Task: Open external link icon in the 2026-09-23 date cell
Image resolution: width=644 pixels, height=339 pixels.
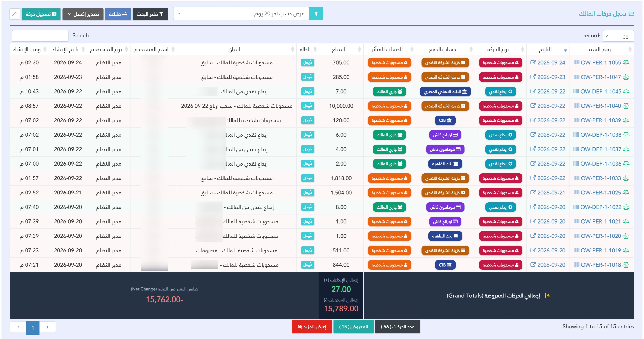Action: tap(533, 77)
